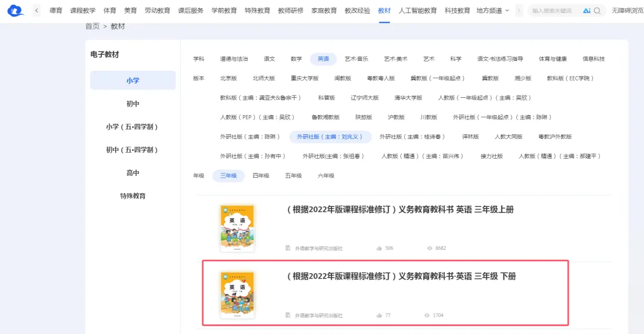Expand the 地方频道 dropdown
This screenshot has width=644, height=334.
coord(493,11)
